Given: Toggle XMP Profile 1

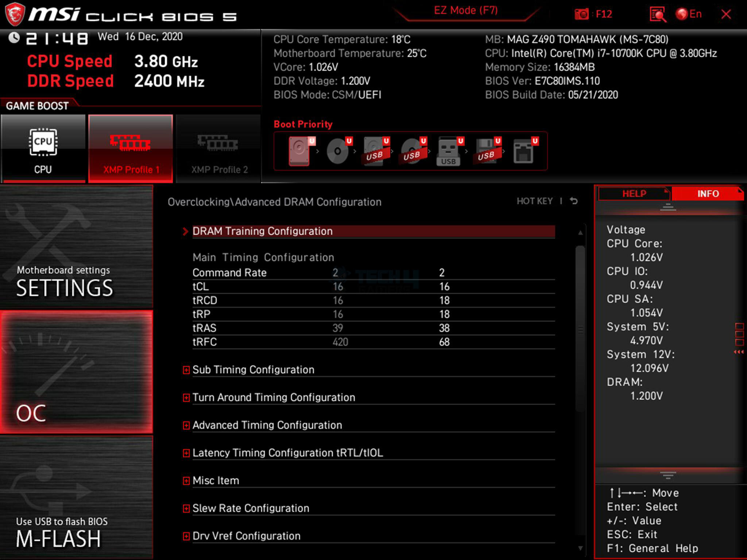Looking at the screenshot, I should (x=131, y=148).
